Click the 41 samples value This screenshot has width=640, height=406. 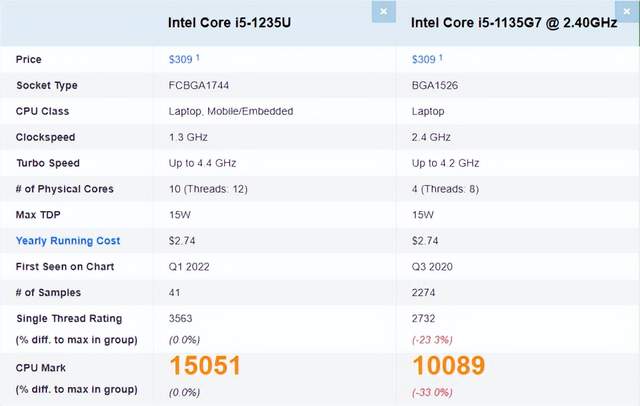click(x=174, y=293)
